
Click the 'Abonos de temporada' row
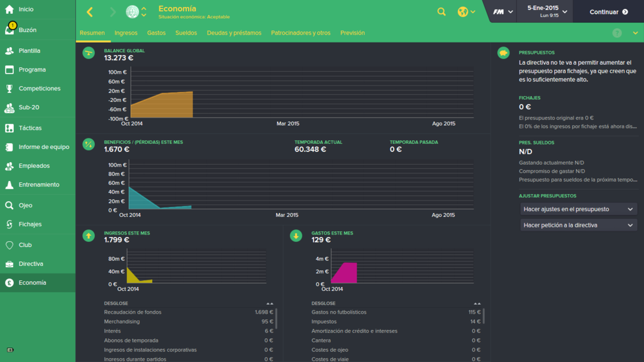(189, 341)
